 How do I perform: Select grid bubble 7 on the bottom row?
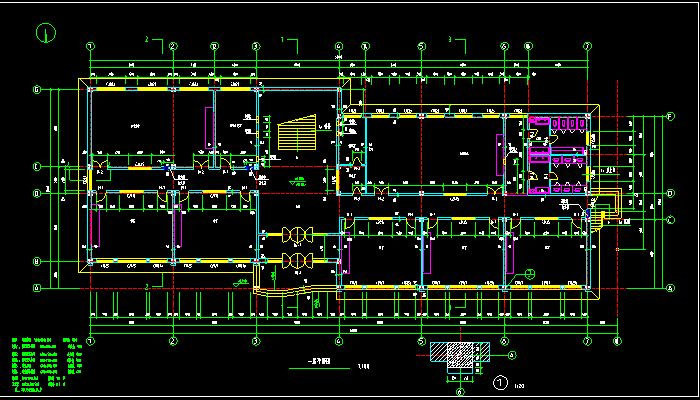point(584,341)
